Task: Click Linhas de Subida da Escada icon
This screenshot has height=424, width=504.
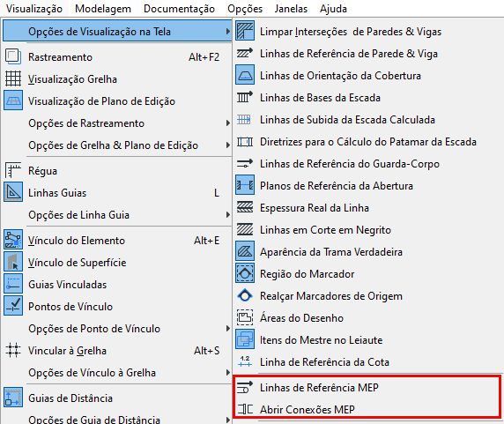Action: (244, 120)
